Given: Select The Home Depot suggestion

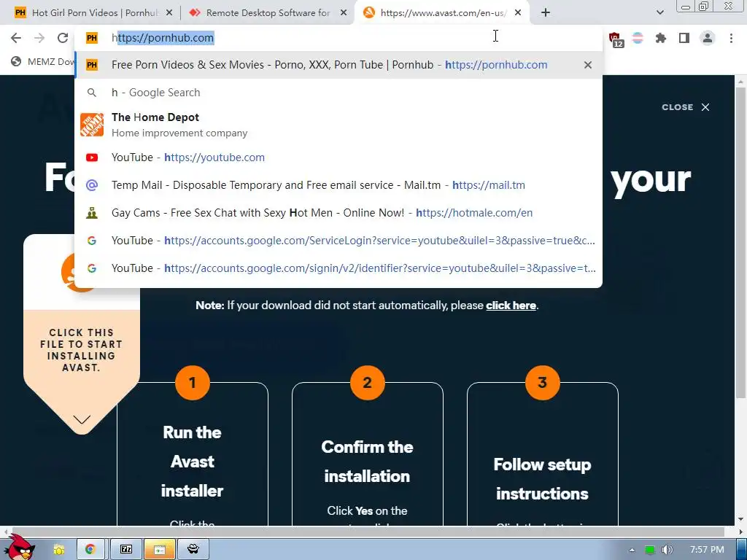Looking at the screenshot, I should click(338, 125).
